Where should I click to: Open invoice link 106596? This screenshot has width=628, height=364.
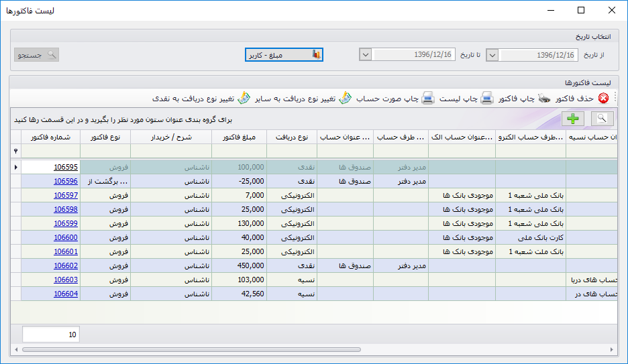pos(66,181)
